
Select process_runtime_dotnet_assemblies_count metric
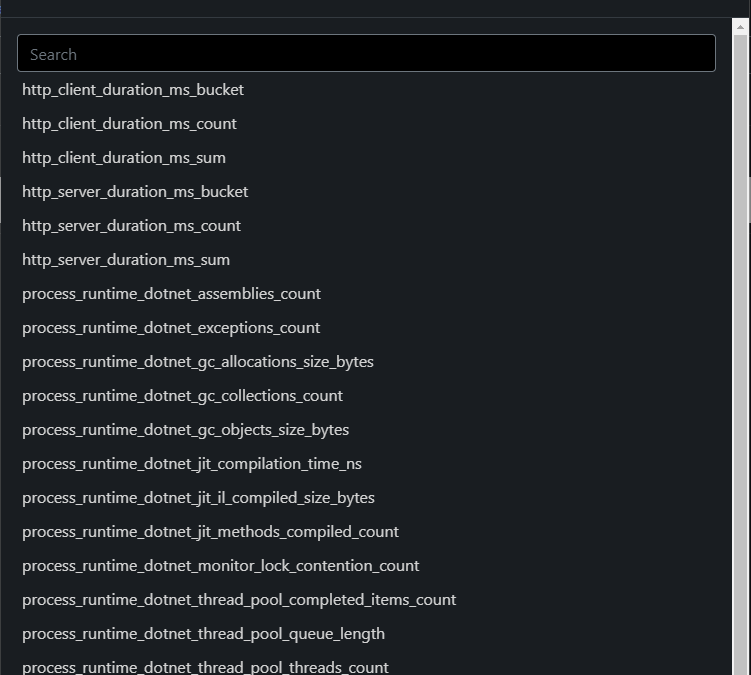(171, 294)
